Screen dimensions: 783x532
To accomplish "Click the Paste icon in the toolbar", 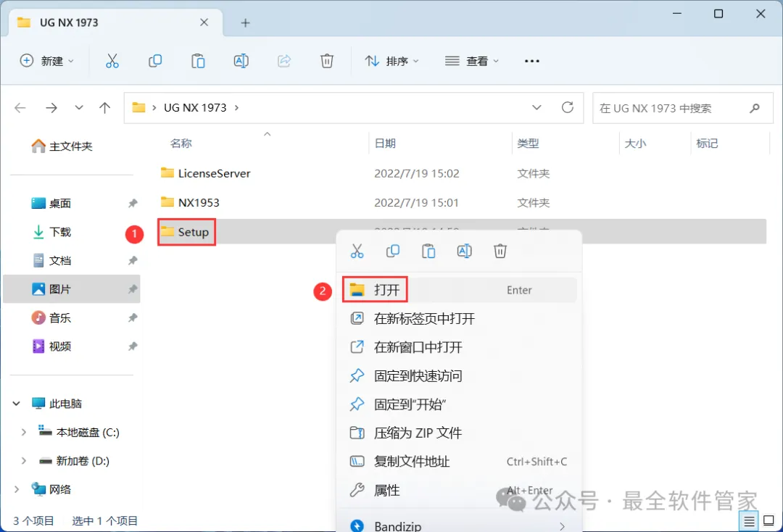I will [198, 61].
